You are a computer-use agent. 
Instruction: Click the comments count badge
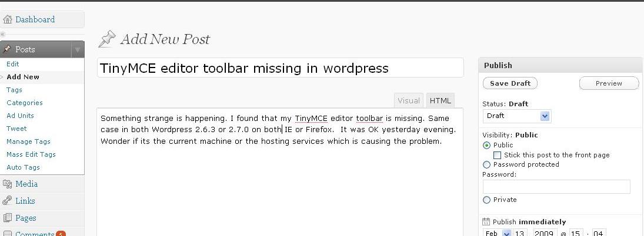[x=61, y=234]
